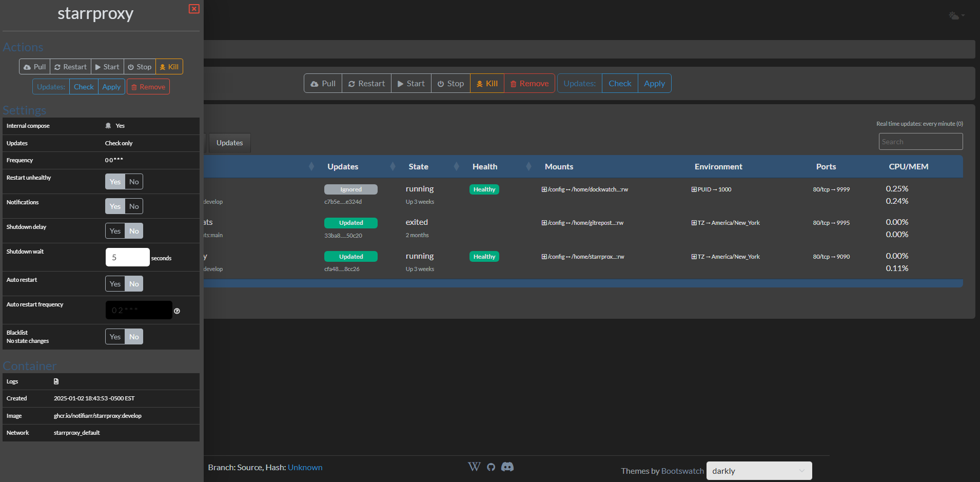
Task: Click Pull in the main toolbar
Action: click(x=323, y=84)
